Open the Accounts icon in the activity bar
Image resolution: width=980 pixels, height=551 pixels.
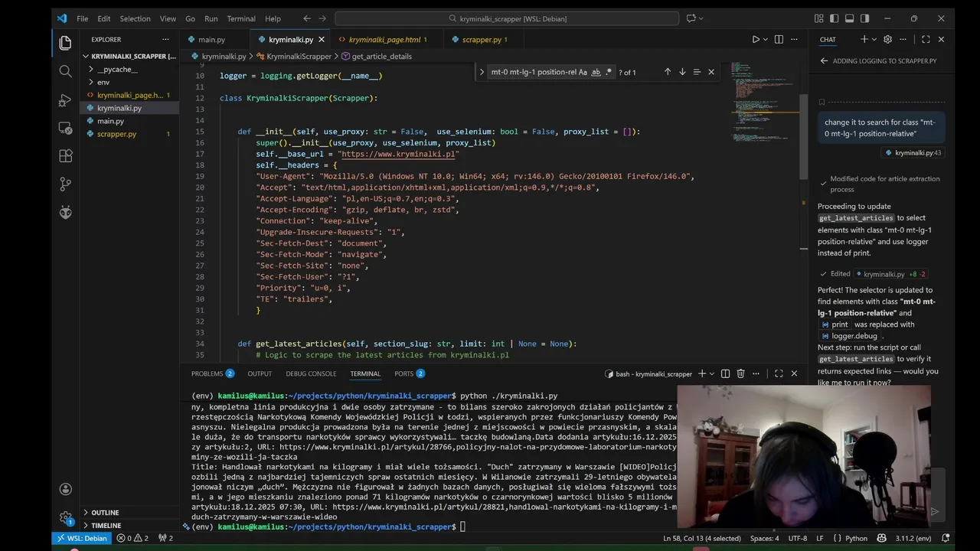click(x=65, y=489)
